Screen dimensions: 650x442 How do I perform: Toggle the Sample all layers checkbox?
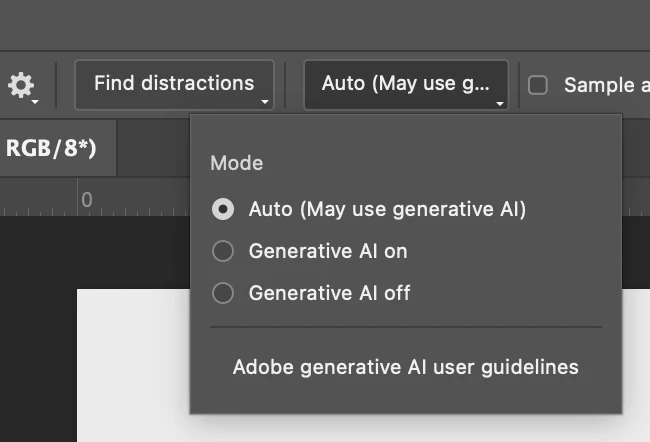point(538,85)
